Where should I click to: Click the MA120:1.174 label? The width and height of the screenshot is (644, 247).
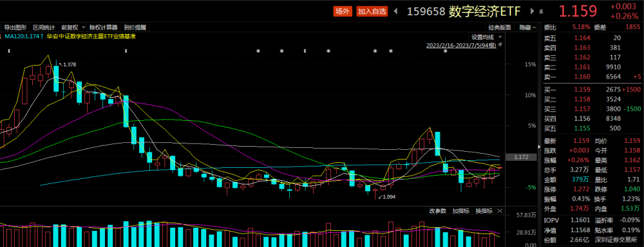click(24, 36)
